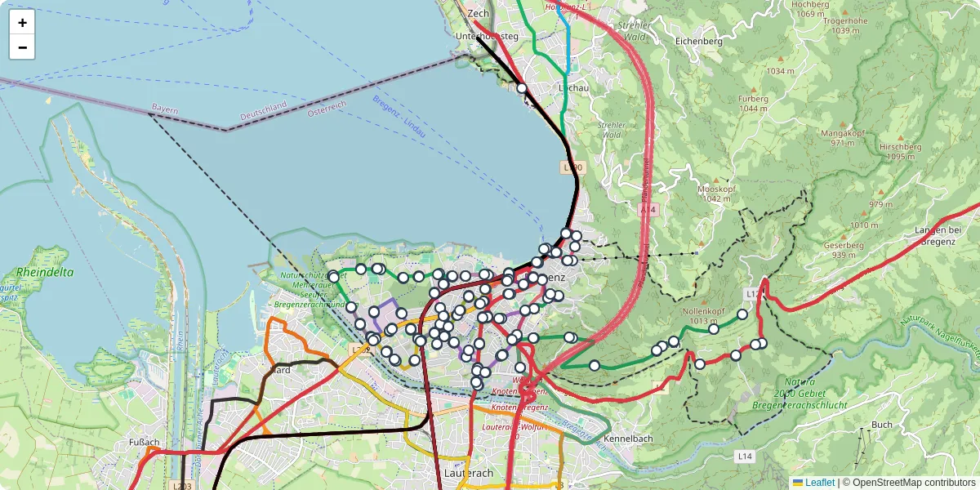Click the Zech place label

coord(478,14)
